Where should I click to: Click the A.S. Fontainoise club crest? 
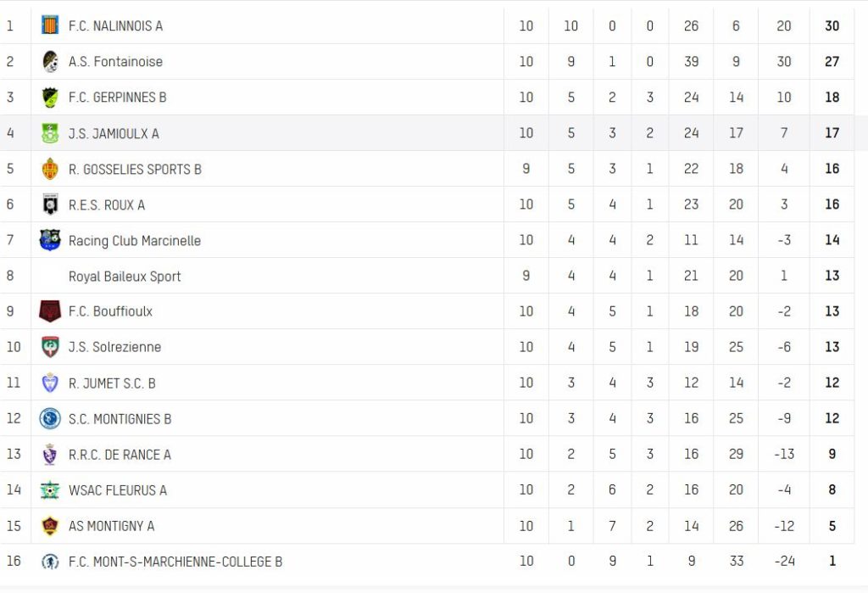click(50, 62)
